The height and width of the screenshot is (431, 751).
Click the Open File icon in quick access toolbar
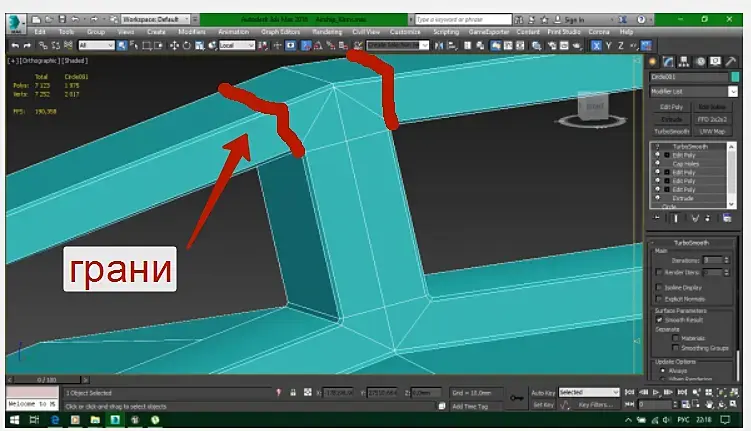click(x=49, y=20)
